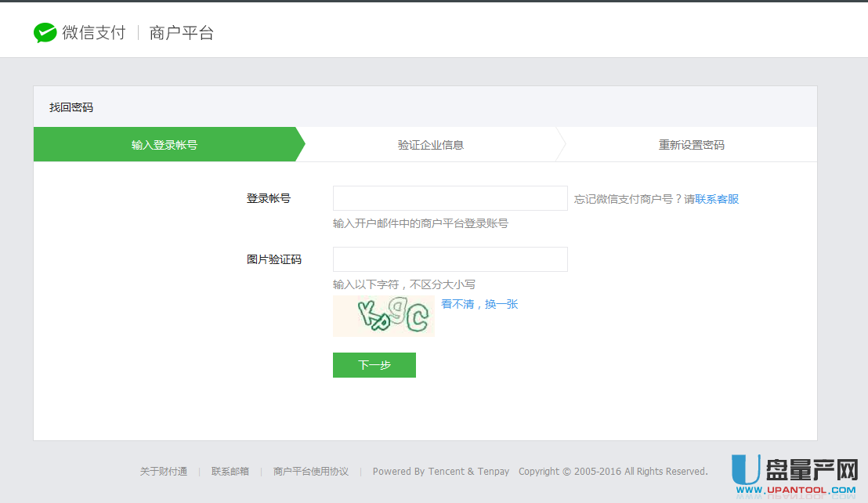Select the 重新设置密码 step tab

[691, 145]
